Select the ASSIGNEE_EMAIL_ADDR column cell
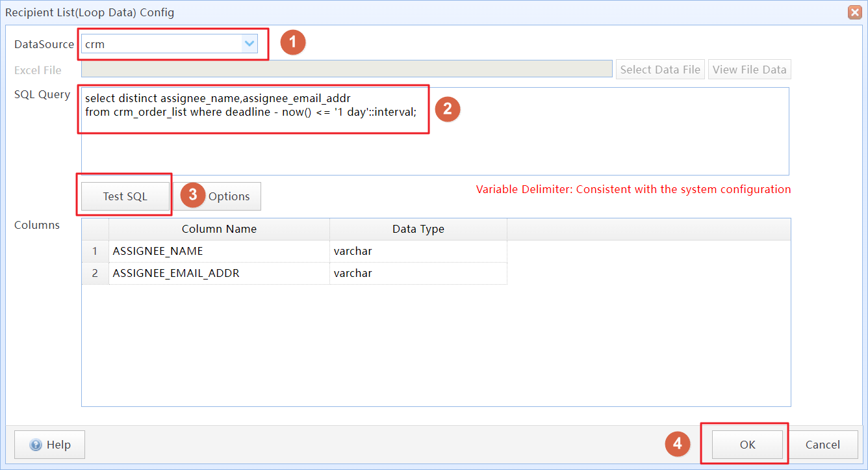Screen dimensions: 868x470 220,273
